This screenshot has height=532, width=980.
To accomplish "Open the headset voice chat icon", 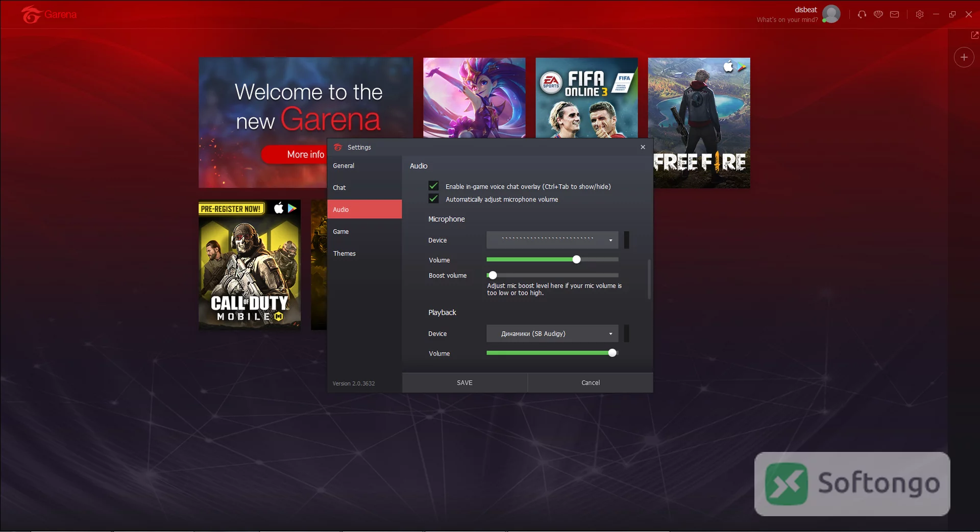I will point(862,14).
